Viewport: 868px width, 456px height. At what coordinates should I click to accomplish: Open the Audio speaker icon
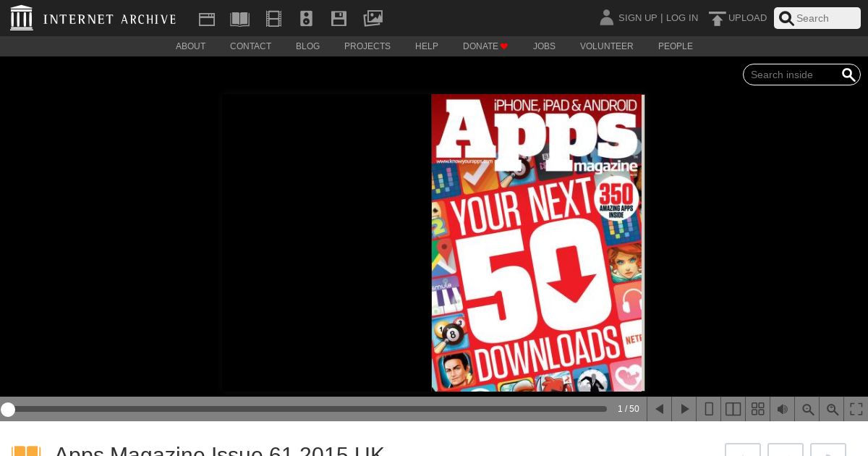(306, 19)
